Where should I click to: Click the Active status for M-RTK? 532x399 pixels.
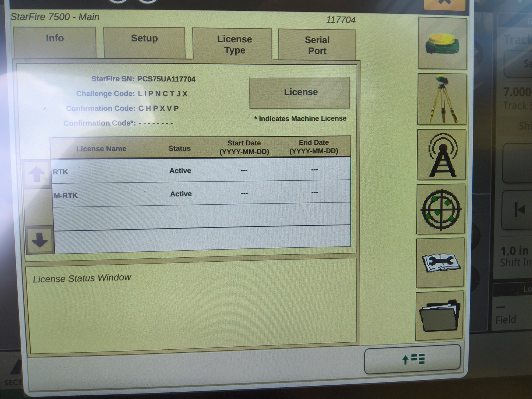181,194
